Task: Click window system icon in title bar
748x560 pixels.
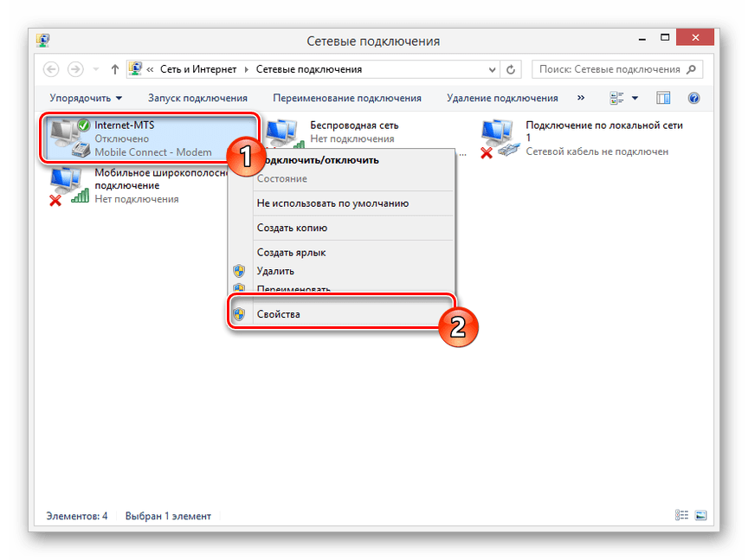Action: pyautogui.click(x=43, y=41)
